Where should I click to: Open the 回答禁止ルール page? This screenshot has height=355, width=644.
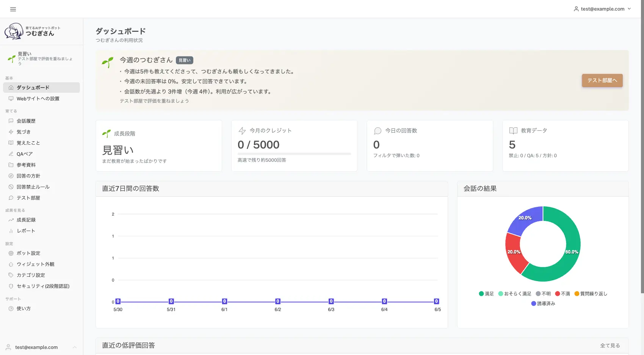(41, 187)
